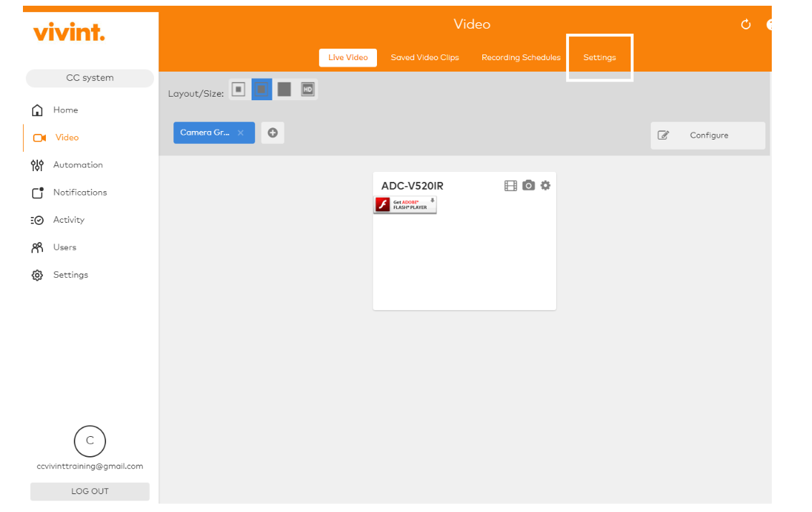812x512 pixels.
Task: Close the Camera Group tab with X
Action: 241,132
